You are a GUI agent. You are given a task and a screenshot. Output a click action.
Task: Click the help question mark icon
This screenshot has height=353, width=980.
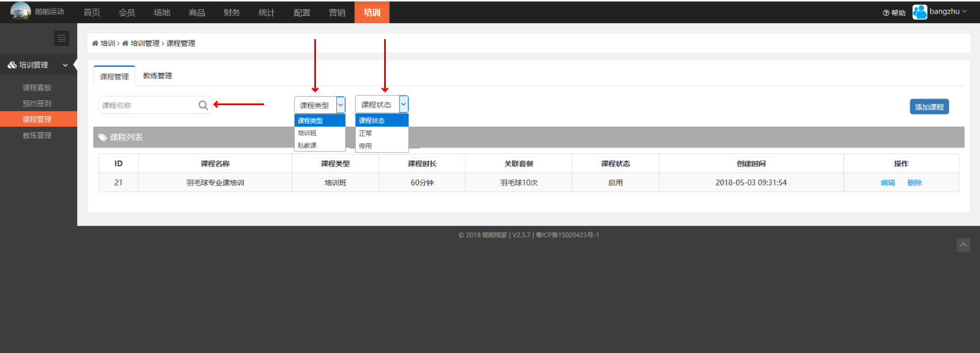[x=886, y=13]
